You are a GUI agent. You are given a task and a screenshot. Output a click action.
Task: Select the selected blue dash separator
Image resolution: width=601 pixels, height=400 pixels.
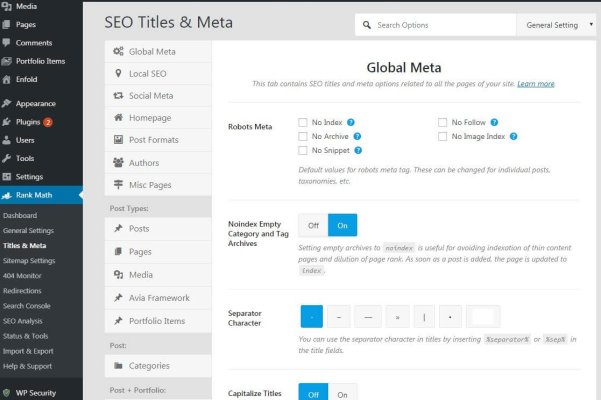[312, 316]
